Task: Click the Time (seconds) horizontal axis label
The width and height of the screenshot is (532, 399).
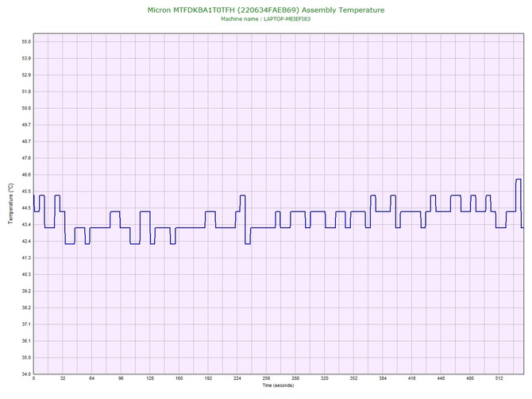Action: click(x=278, y=385)
